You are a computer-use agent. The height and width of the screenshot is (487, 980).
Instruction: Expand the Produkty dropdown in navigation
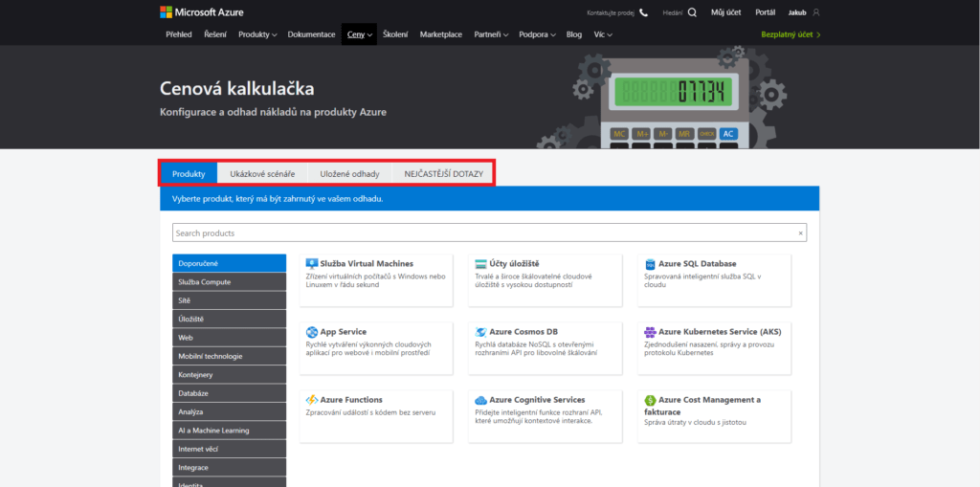pos(257,34)
